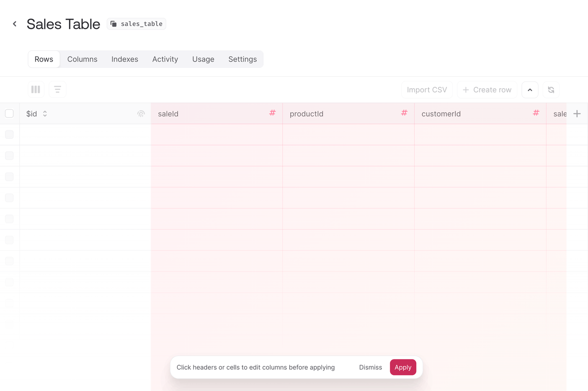Click the hash icon in productId column
Image resolution: width=588 pixels, height=391 pixels.
[404, 113]
